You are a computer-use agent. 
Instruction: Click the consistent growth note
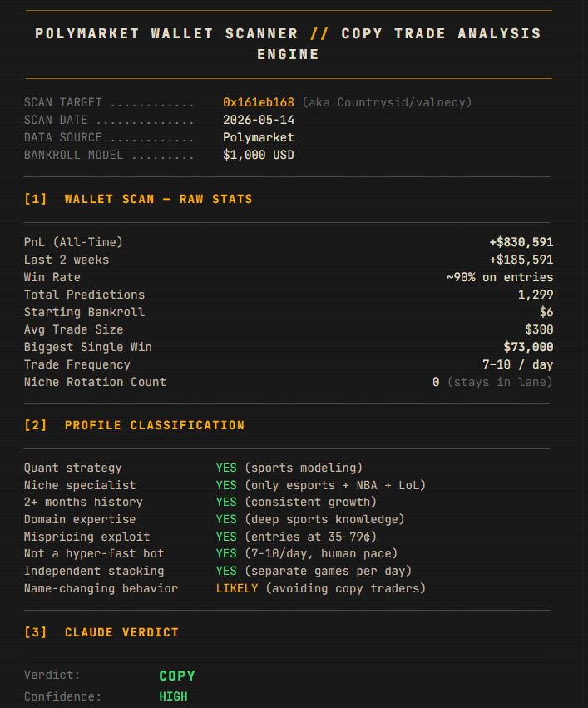[310, 503]
